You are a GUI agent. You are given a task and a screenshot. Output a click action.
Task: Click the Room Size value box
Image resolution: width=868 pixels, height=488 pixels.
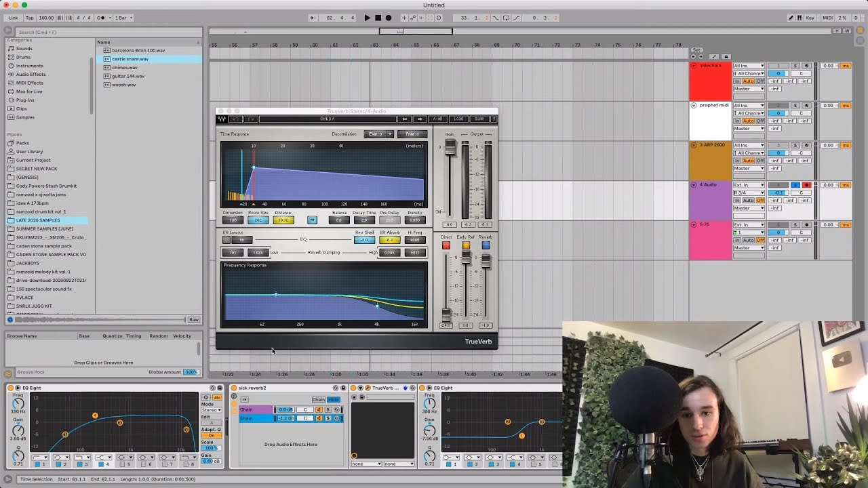click(x=258, y=220)
